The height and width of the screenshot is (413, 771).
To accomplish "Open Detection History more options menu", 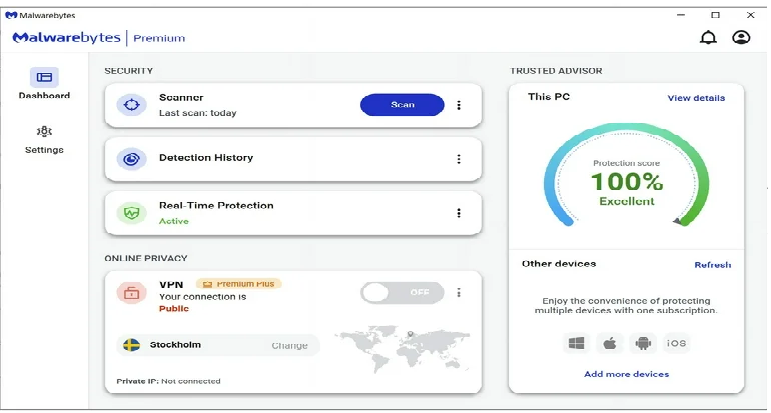I will 459,159.
